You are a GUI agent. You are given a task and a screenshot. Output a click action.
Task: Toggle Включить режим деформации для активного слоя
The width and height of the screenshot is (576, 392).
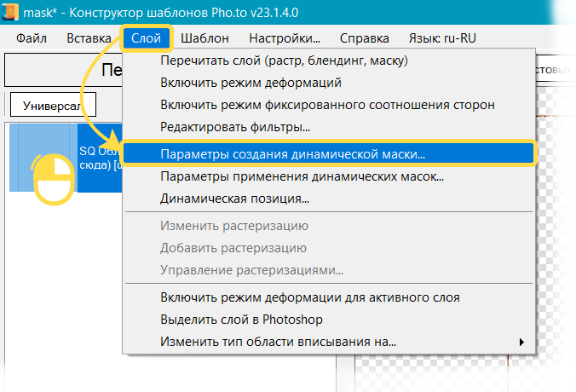(x=310, y=297)
